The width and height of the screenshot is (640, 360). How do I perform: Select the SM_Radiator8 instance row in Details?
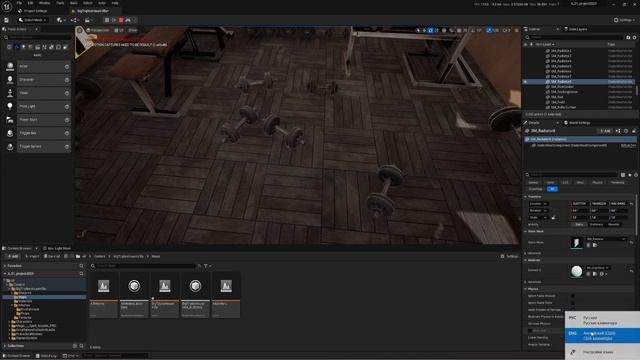click(x=580, y=139)
